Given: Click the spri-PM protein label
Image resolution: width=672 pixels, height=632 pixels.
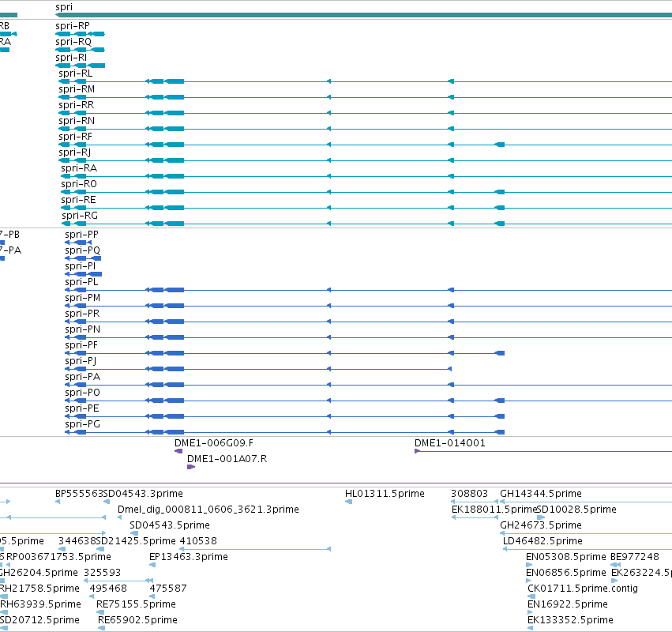Looking at the screenshot, I should (83, 298).
